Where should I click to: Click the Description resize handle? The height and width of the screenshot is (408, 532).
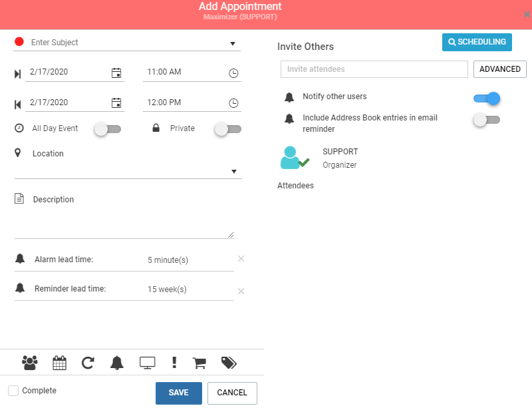[x=231, y=235]
